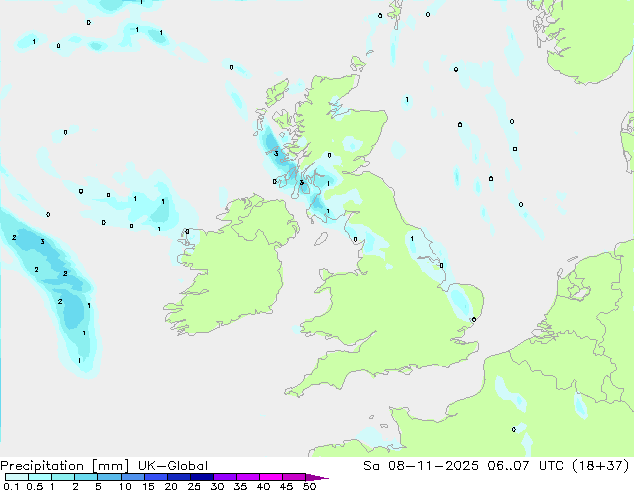Viewport: 634px width, 490px height.
Task: Choose the legend swatch between 15 and 20
Action: pyautogui.click(x=156, y=477)
